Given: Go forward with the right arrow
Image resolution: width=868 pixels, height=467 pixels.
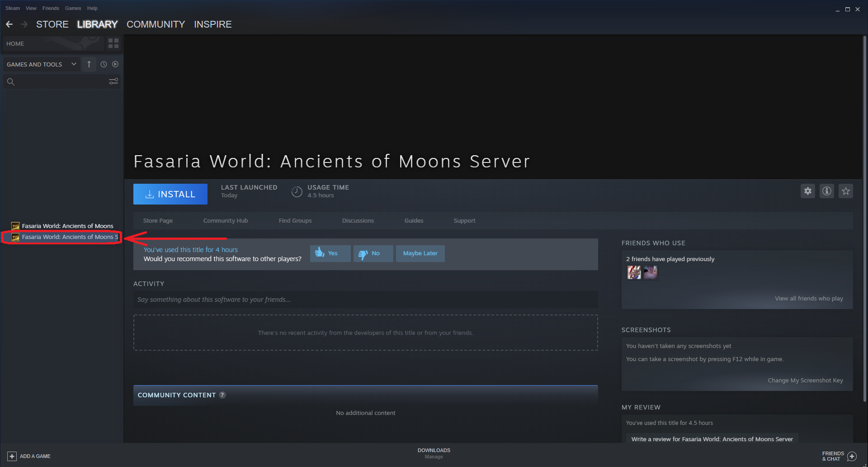Looking at the screenshot, I should pyautogui.click(x=24, y=24).
